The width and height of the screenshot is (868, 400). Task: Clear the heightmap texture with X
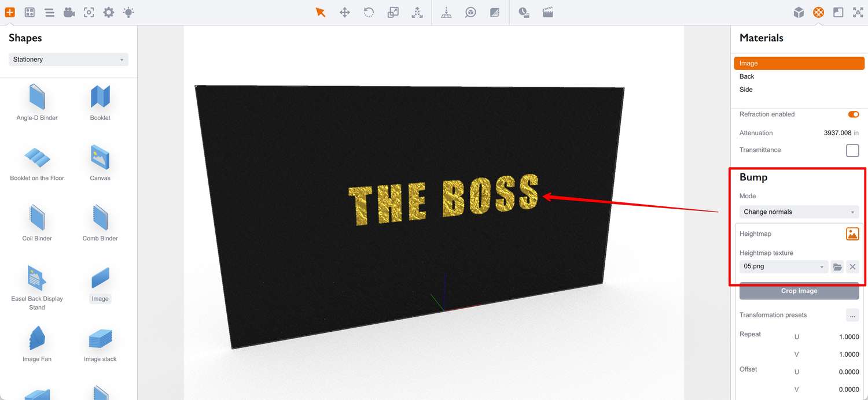click(x=852, y=266)
